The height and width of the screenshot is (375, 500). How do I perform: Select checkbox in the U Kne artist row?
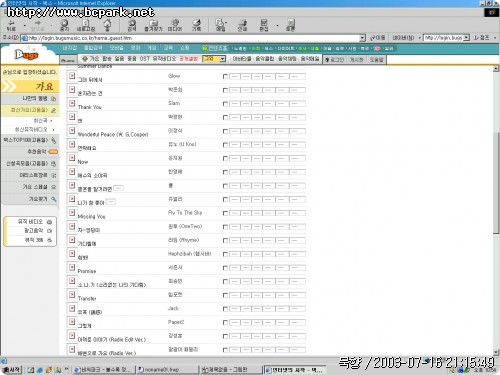point(225,145)
